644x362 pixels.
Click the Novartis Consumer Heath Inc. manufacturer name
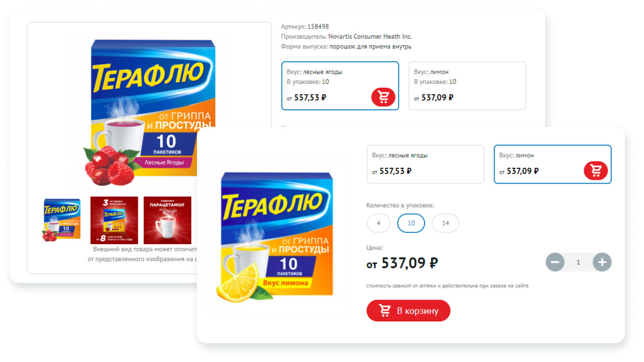pos(370,36)
